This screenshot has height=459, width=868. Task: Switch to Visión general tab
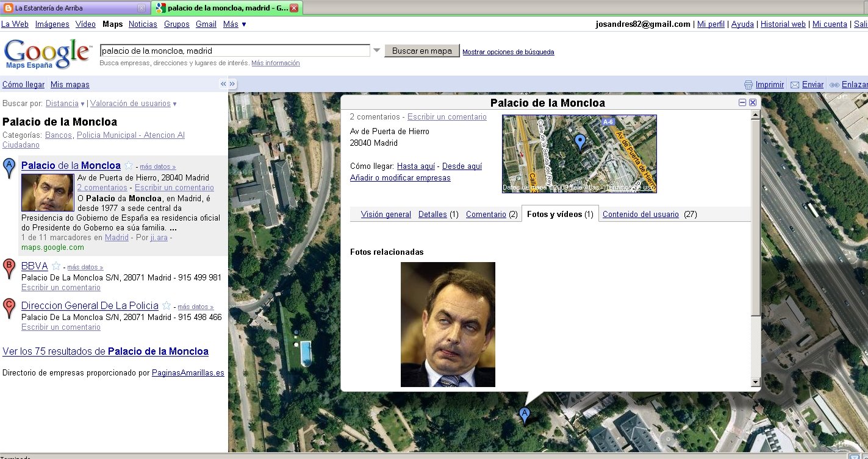[x=386, y=215]
